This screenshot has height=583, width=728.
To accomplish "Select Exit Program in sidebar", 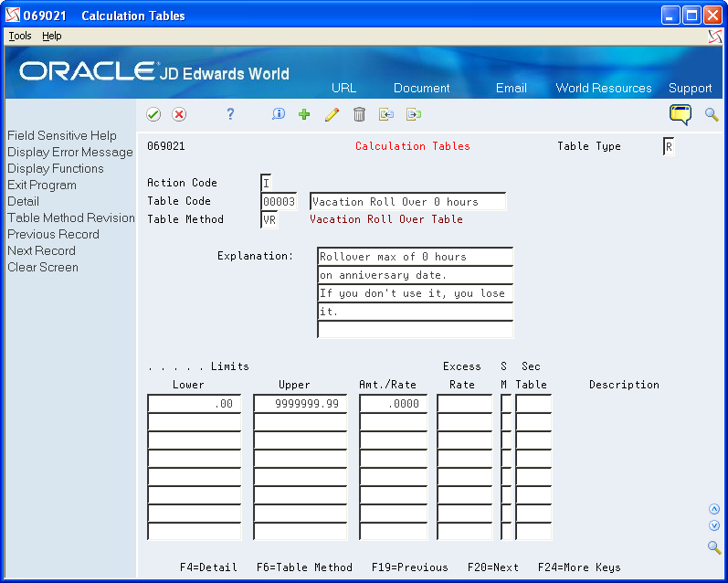I will coord(42,185).
